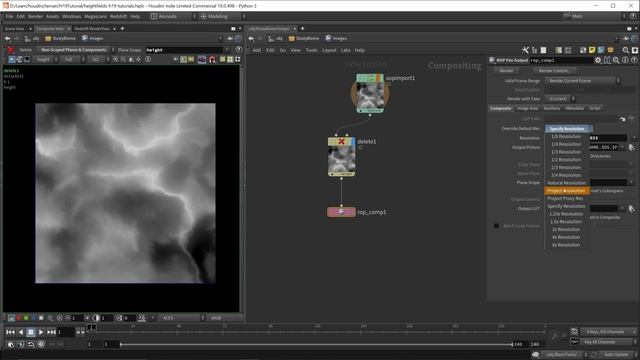The height and width of the screenshot is (360, 640).
Task: Pick the 2x Resolution option
Action: (x=566, y=229)
